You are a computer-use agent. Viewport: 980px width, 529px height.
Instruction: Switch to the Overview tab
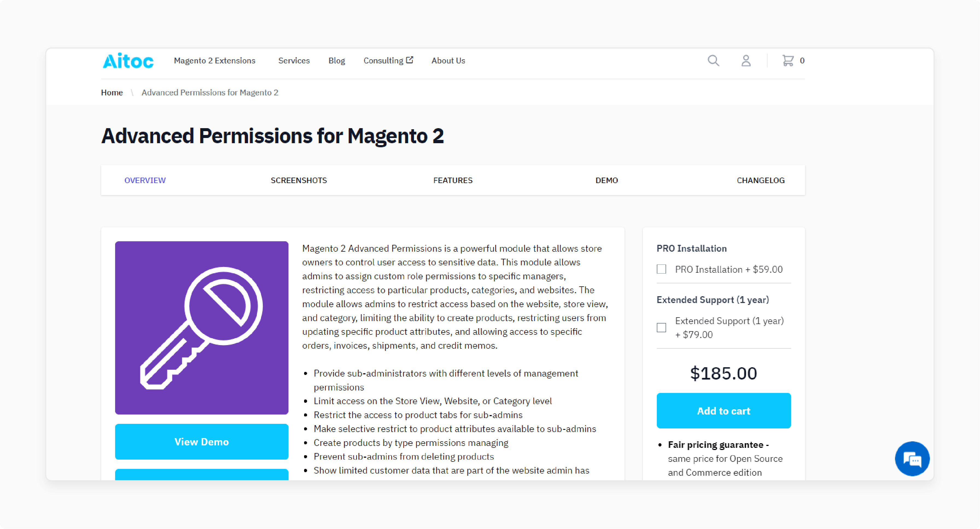(145, 181)
